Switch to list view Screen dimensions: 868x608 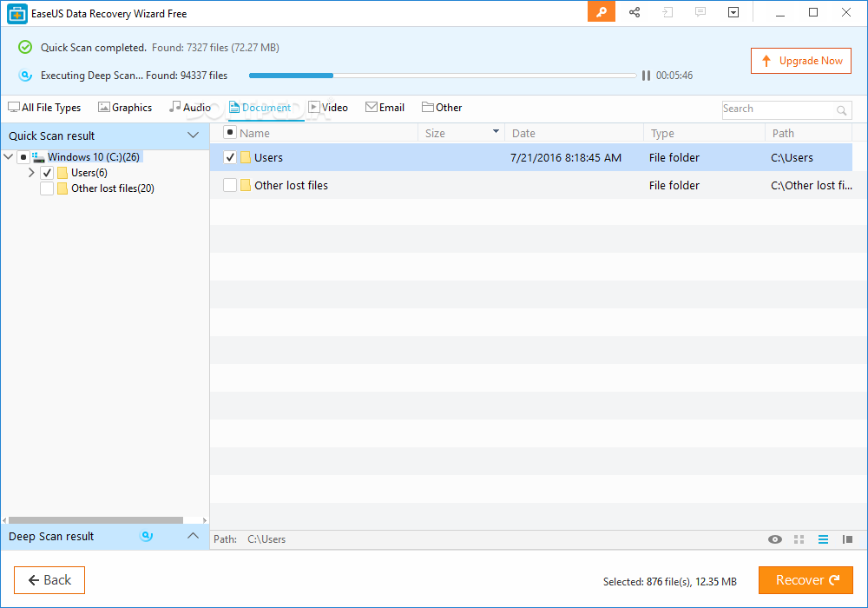[823, 539]
